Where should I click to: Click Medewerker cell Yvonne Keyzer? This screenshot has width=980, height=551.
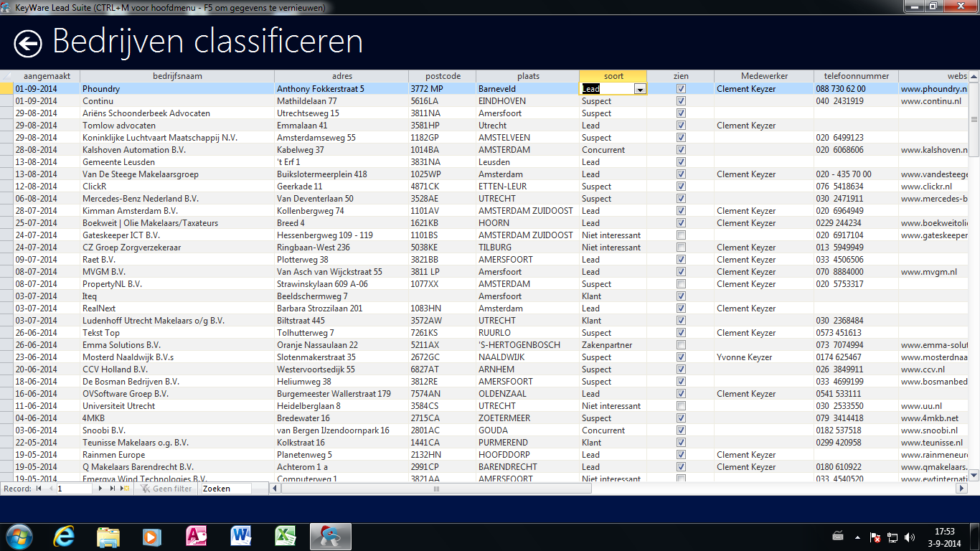pos(763,357)
